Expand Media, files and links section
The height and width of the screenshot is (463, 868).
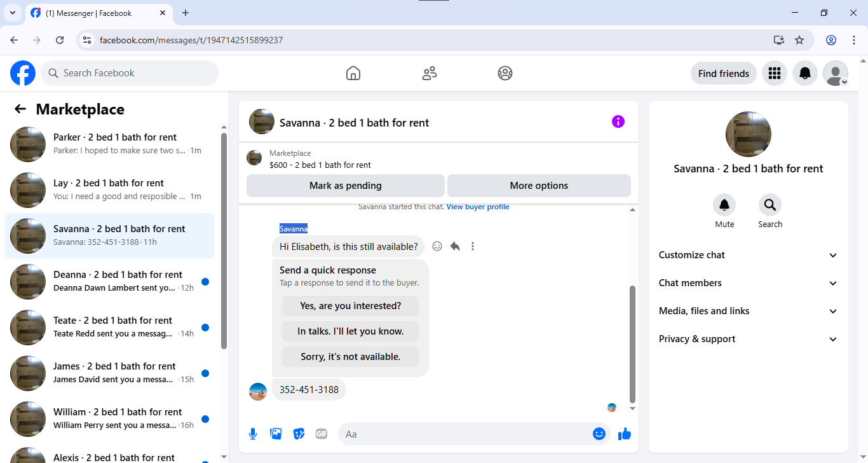coord(749,311)
